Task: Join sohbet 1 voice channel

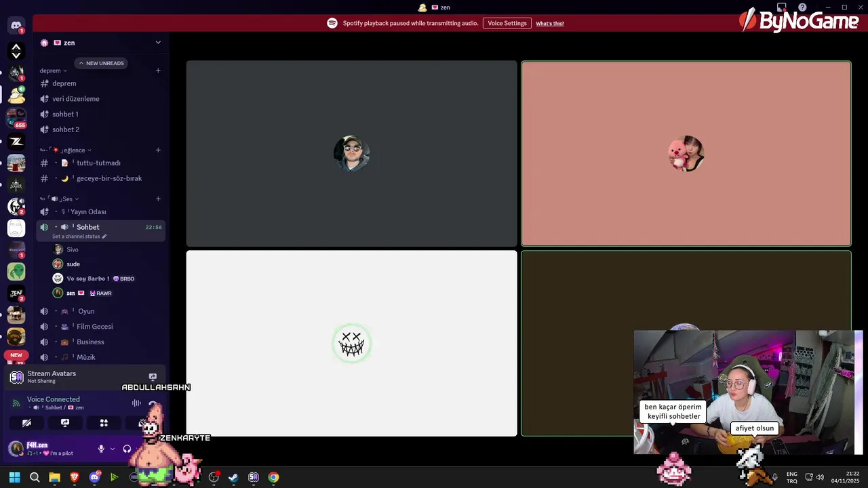Action: tap(100, 115)
